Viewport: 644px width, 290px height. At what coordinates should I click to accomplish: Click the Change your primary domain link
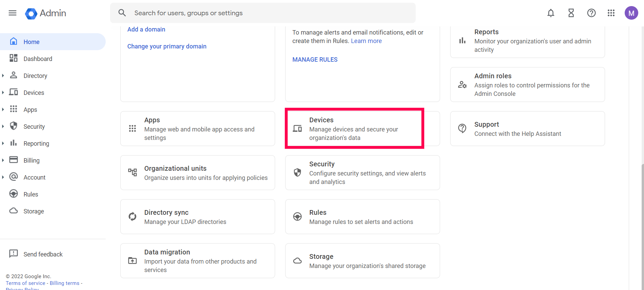(x=167, y=46)
